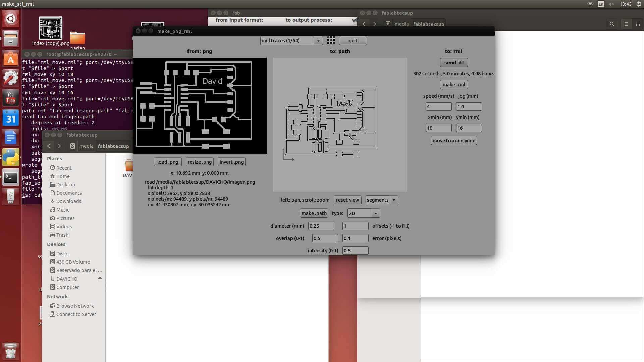The width and height of the screenshot is (644, 362).
Task: Click the index (copy).png desktop thumbnail
Action: (x=51, y=28)
